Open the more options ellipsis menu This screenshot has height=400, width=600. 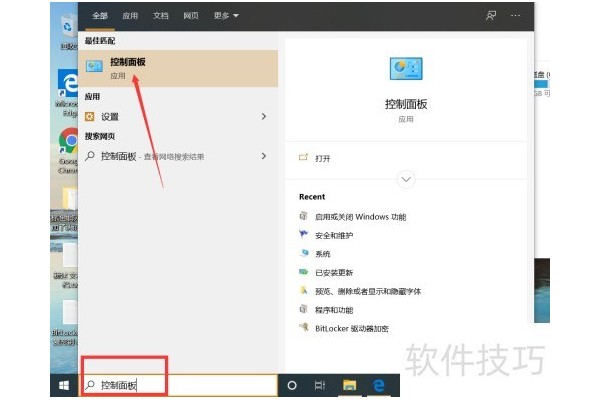tap(515, 16)
